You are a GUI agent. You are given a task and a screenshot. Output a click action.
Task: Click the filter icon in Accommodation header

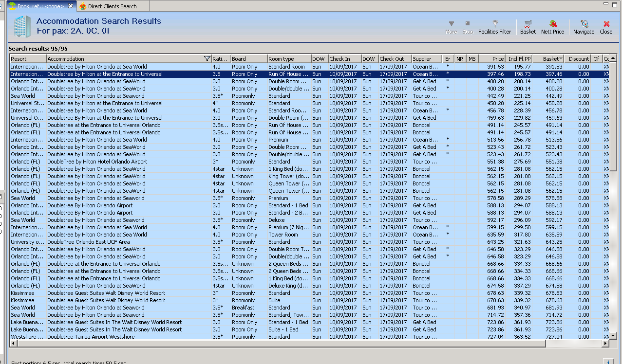tap(207, 59)
